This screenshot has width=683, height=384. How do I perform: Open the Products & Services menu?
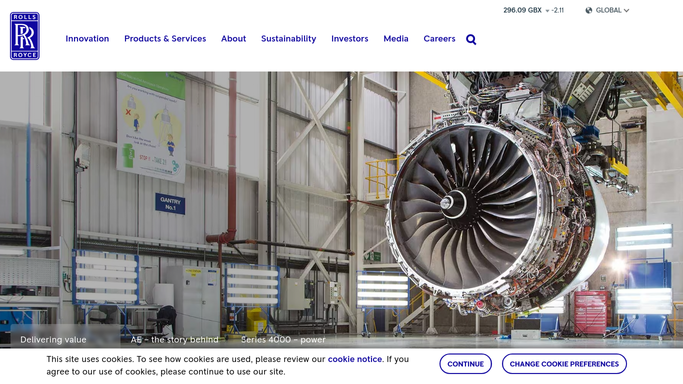point(165,39)
